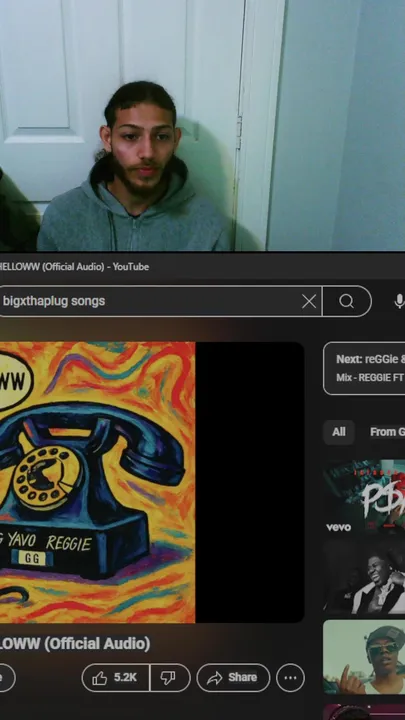
Task: Select the All filter chip
Action: pyautogui.click(x=339, y=432)
